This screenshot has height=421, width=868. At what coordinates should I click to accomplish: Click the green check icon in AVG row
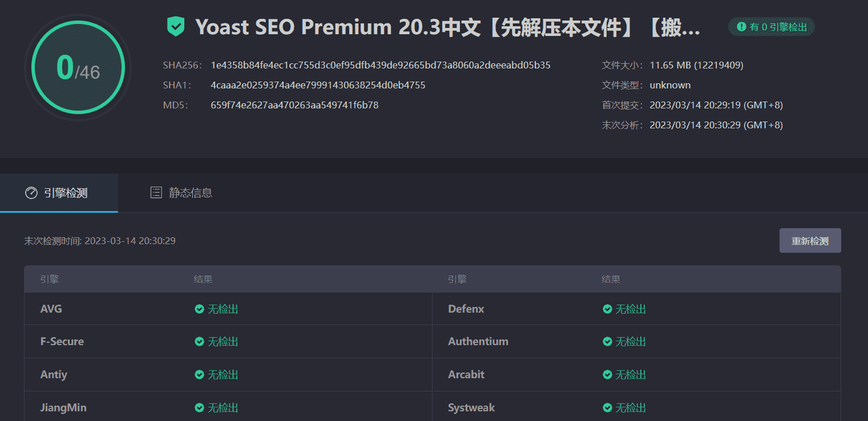tap(199, 309)
